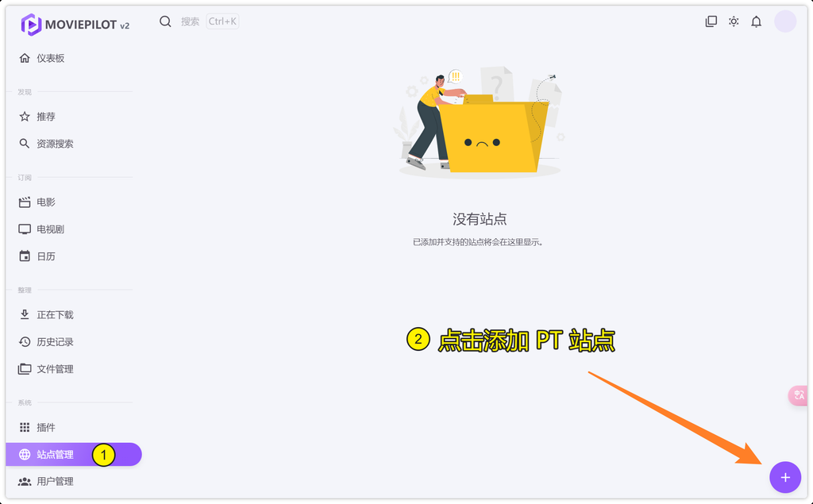Open 仪表板 dashboard in sidebar
This screenshot has height=504, width=813.
(x=50, y=58)
